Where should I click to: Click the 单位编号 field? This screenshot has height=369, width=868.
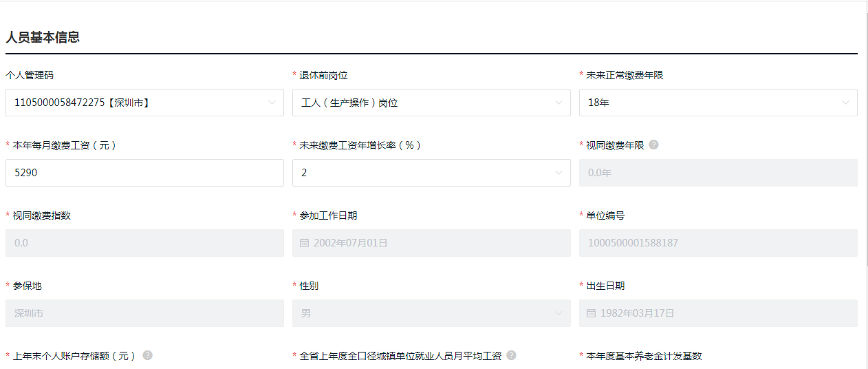(x=718, y=243)
